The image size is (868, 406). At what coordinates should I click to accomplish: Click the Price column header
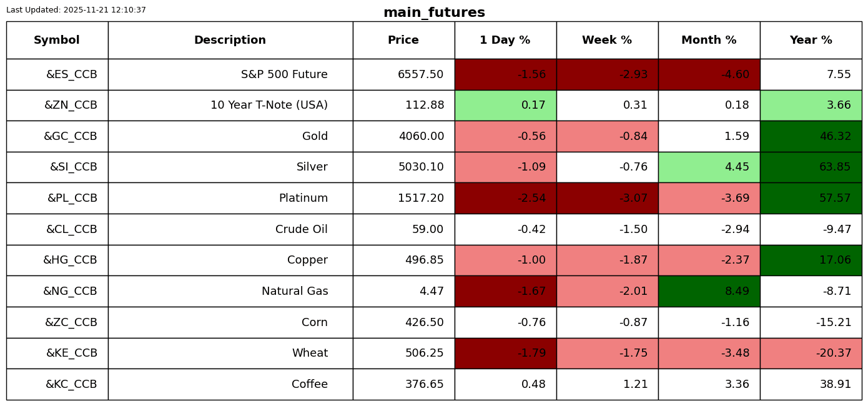[x=403, y=40]
